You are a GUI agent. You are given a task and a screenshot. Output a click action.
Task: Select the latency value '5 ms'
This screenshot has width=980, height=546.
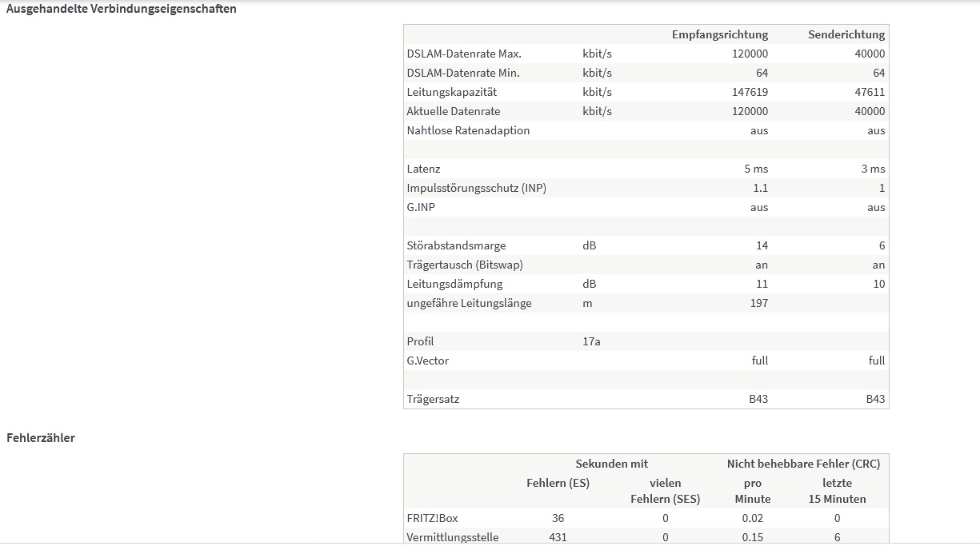coord(756,169)
